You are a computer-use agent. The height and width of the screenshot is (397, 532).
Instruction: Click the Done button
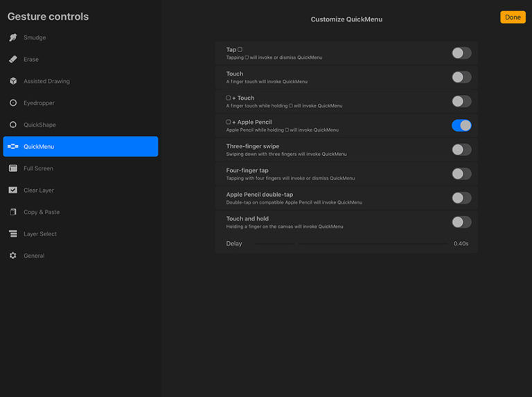point(513,17)
